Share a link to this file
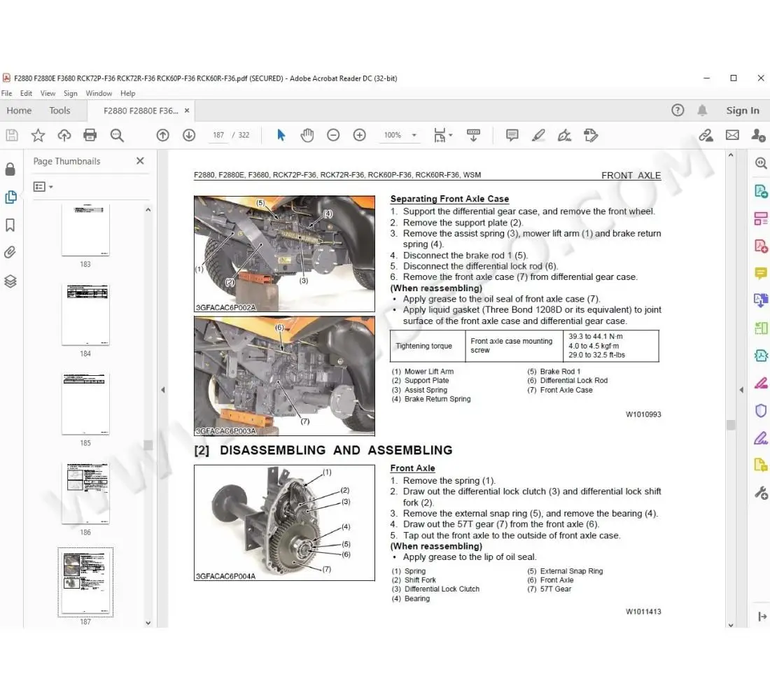770x700 pixels. pos(706,135)
